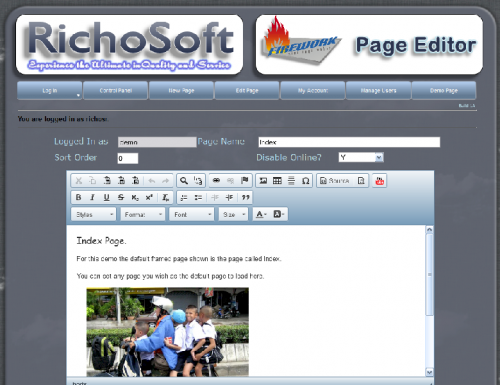Click the red YouTube embed icon
Viewport: 500px width, 385px height.
[380, 181]
